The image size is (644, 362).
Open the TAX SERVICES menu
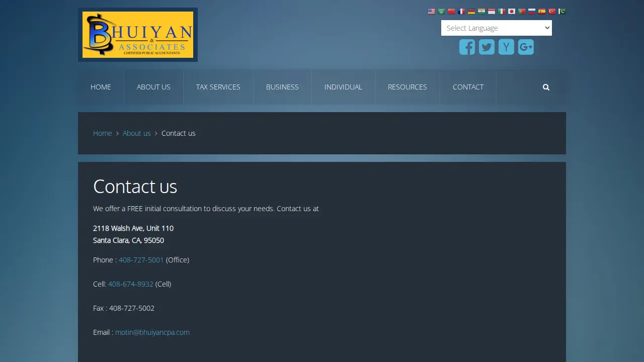[218, 87]
